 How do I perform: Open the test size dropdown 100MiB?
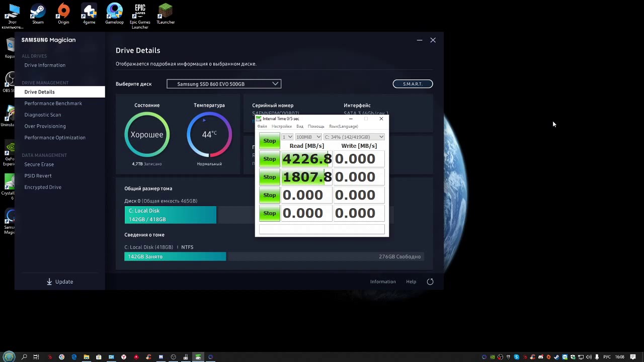tap(308, 137)
